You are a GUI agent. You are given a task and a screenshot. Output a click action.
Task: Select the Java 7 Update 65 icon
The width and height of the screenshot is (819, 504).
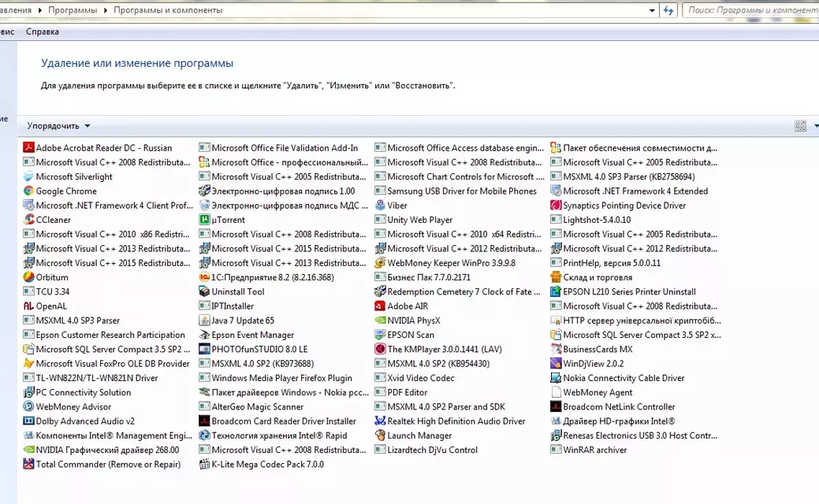click(x=204, y=321)
